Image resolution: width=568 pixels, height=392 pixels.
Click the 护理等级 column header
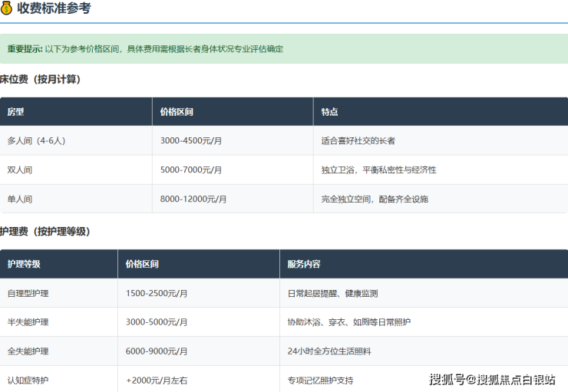tap(58, 264)
